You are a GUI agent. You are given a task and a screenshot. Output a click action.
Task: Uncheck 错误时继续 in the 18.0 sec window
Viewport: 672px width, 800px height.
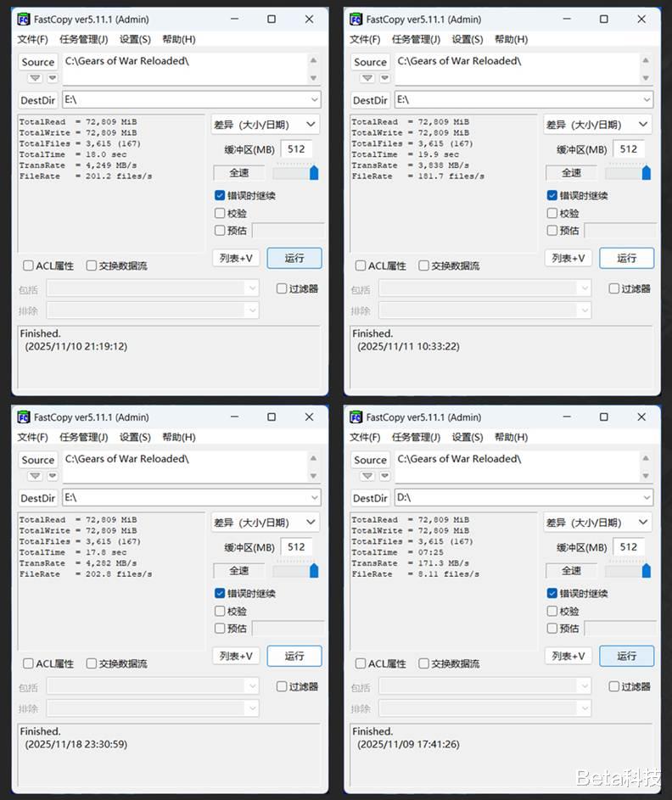(x=220, y=195)
